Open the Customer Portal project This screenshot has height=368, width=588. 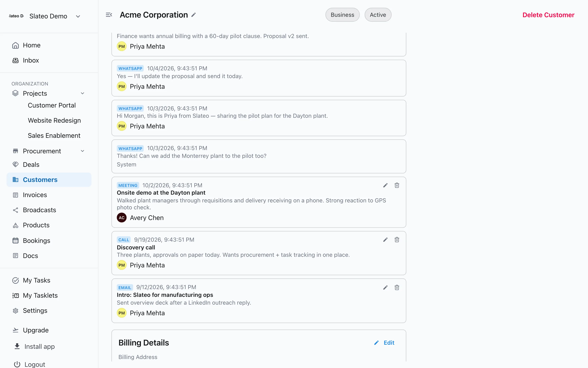[x=52, y=105]
